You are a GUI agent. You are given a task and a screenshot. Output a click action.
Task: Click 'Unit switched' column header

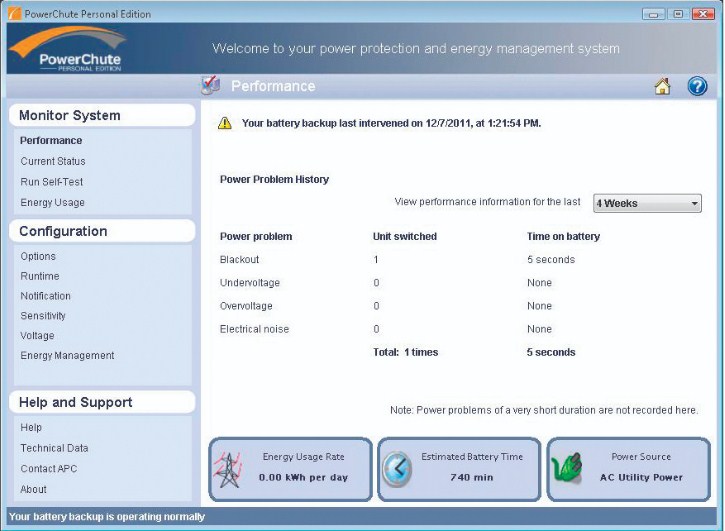pos(405,236)
